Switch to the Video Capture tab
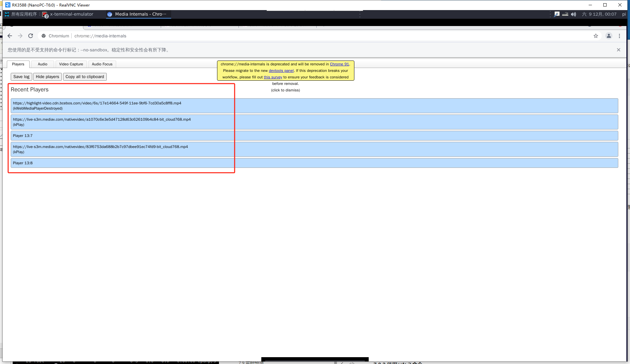The height and width of the screenshot is (364, 630). pos(71,64)
